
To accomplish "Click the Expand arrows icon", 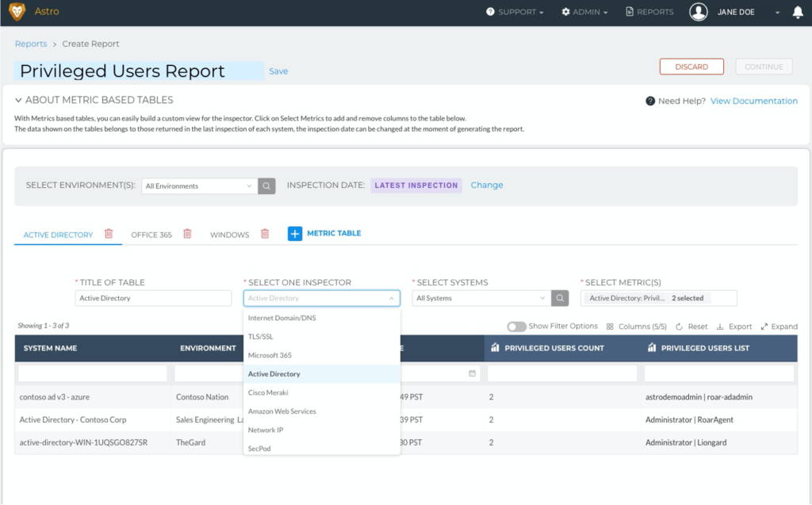I will (x=764, y=327).
